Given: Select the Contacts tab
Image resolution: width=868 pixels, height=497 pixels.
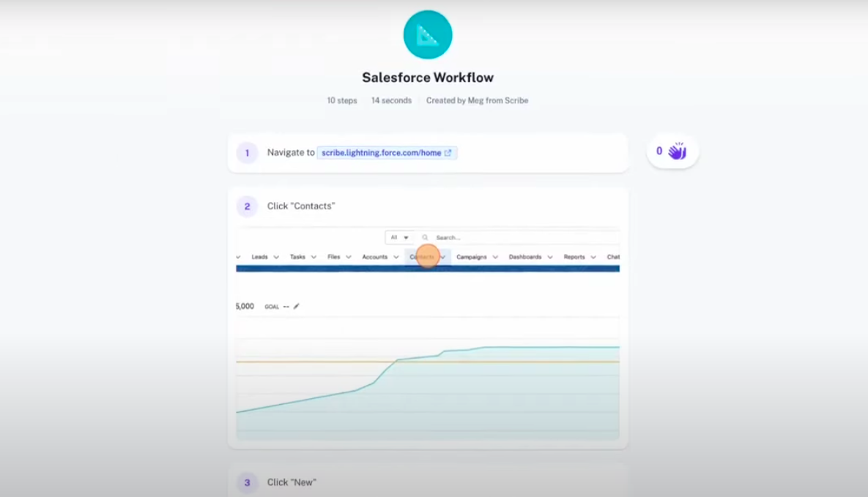Looking at the screenshot, I should (422, 257).
